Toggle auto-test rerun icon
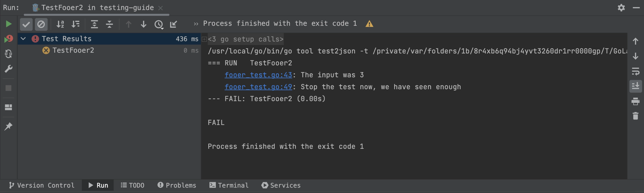This screenshot has height=193, width=644. [x=9, y=54]
